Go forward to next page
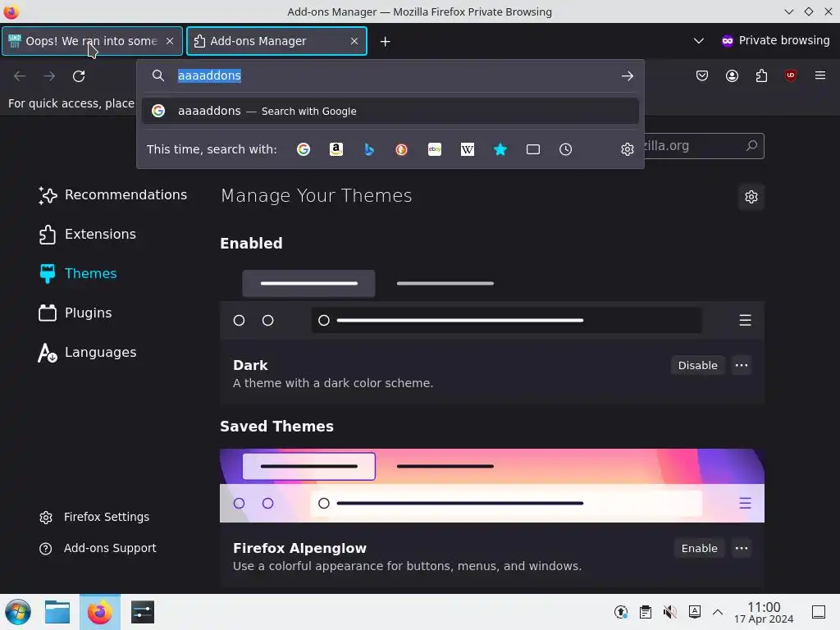Screen dimensions: 840x630 click(x=49, y=76)
